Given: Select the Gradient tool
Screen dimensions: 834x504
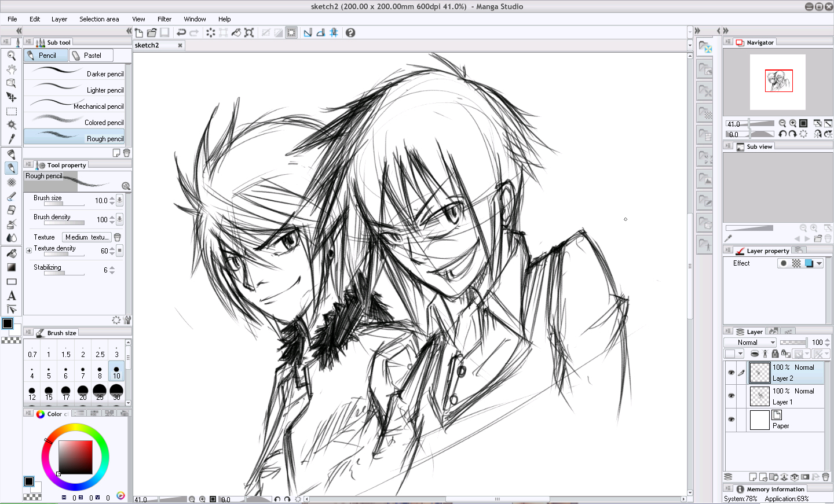Looking at the screenshot, I should [x=11, y=267].
